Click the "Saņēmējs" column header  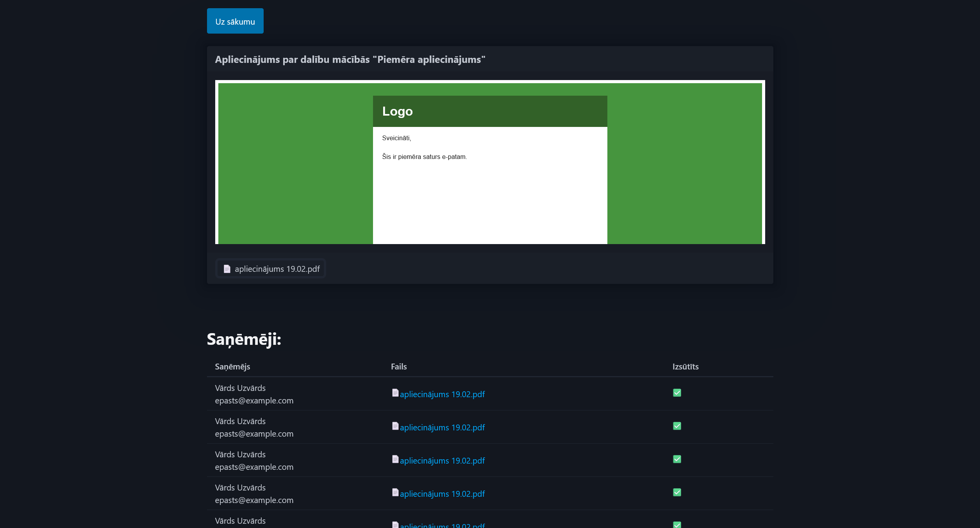232,366
